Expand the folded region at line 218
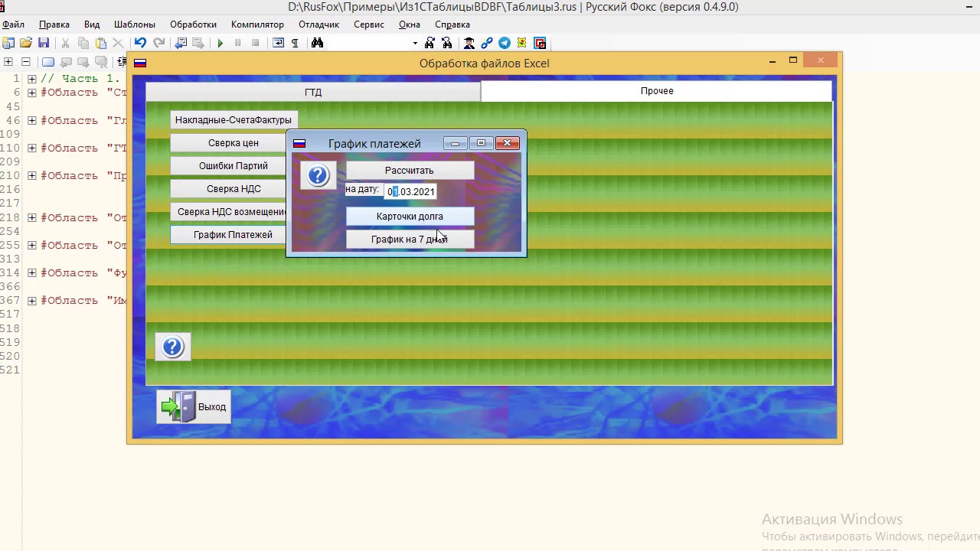 (32, 217)
